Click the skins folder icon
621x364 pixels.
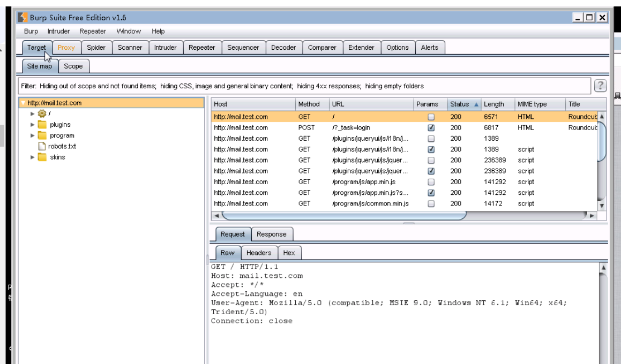point(42,157)
